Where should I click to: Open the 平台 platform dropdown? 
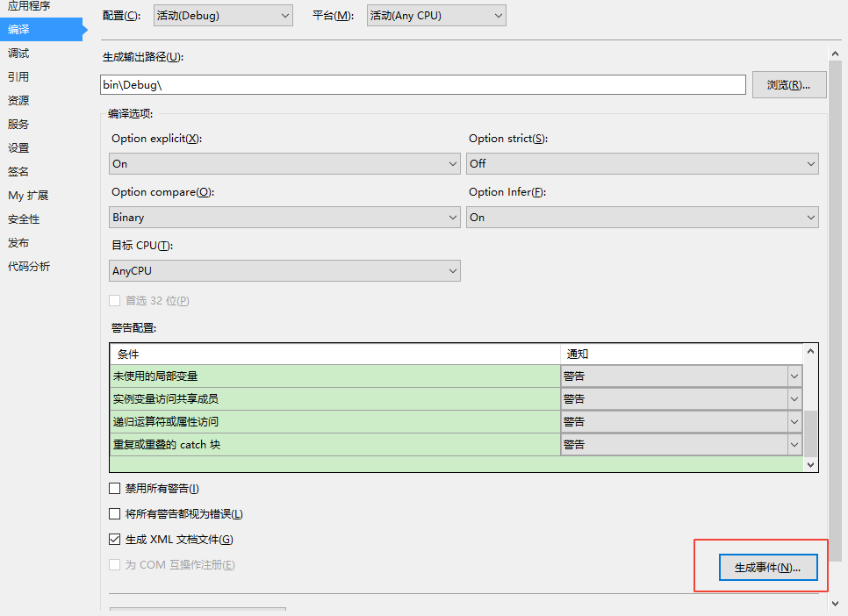tap(435, 15)
